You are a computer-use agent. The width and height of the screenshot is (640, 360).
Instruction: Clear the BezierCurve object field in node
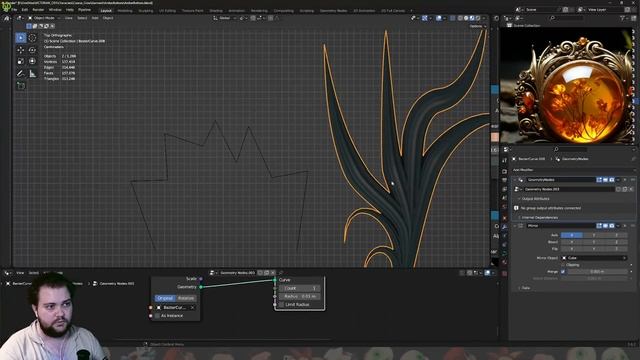tap(192, 307)
